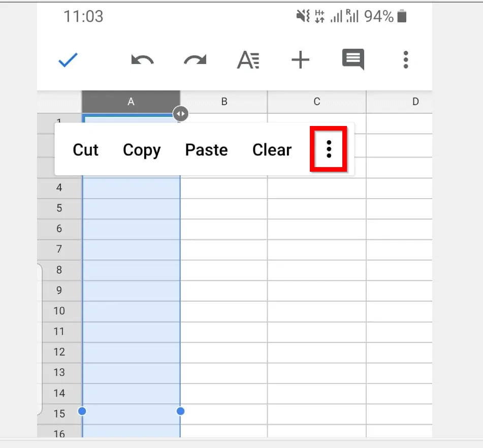This screenshot has height=448, width=483.
Task: Tap the blue checkmark to confirm edits
Action: [x=68, y=60]
